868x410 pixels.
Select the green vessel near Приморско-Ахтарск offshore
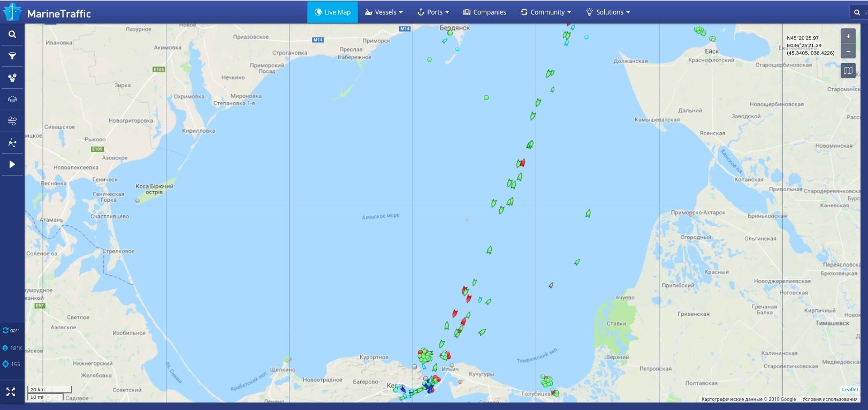coord(588,214)
